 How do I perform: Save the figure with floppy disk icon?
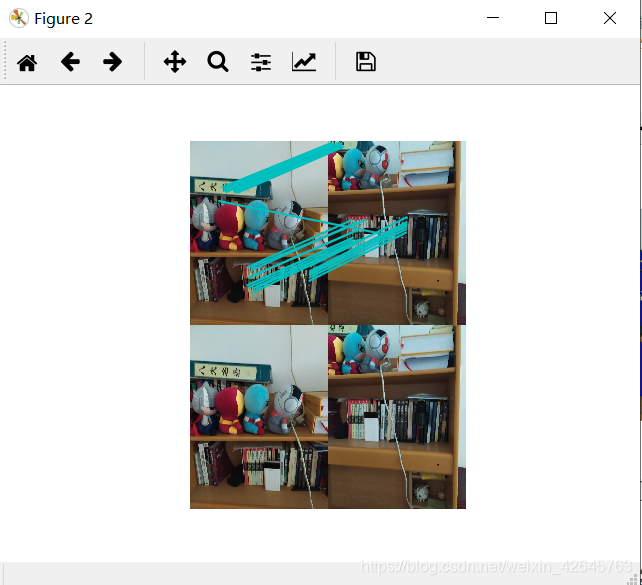pyautogui.click(x=366, y=62)
